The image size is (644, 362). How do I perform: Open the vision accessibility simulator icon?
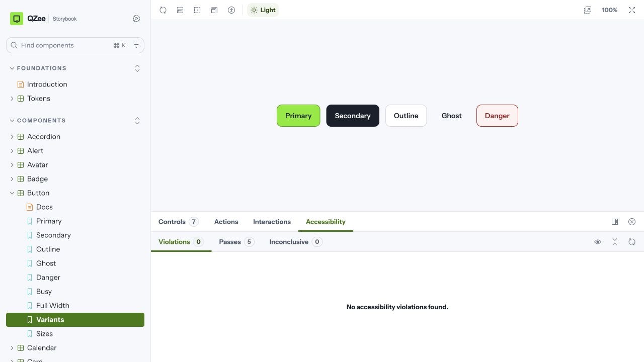pos(231,10)
